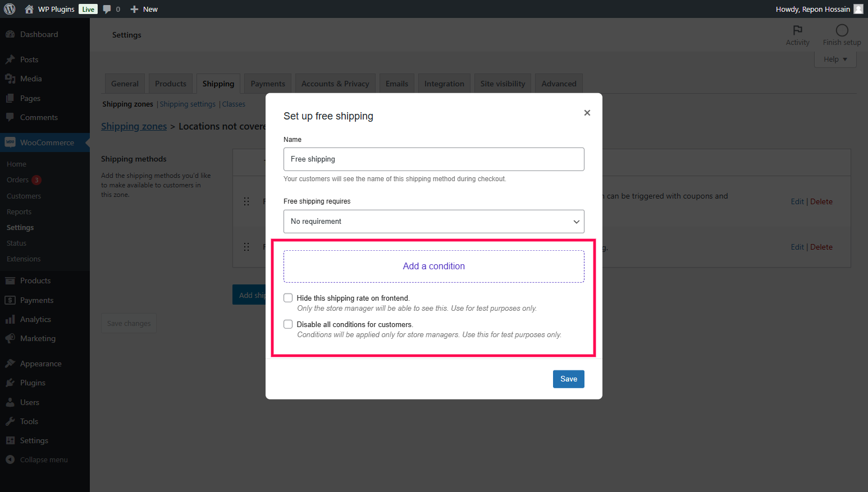Open the comments bubble icon in admin bar
The width and height of the screenshot is (868, 492).
[x=107, y=9]
